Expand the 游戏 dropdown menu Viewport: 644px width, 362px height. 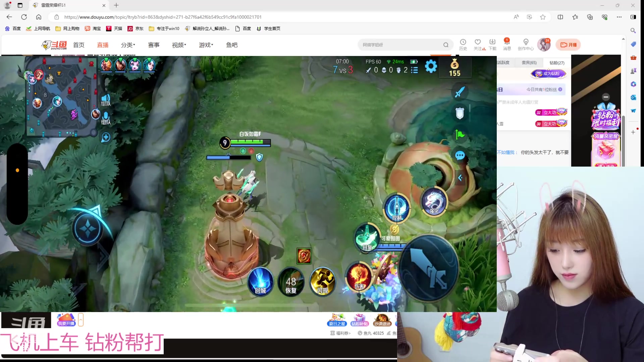pos(206,45)
